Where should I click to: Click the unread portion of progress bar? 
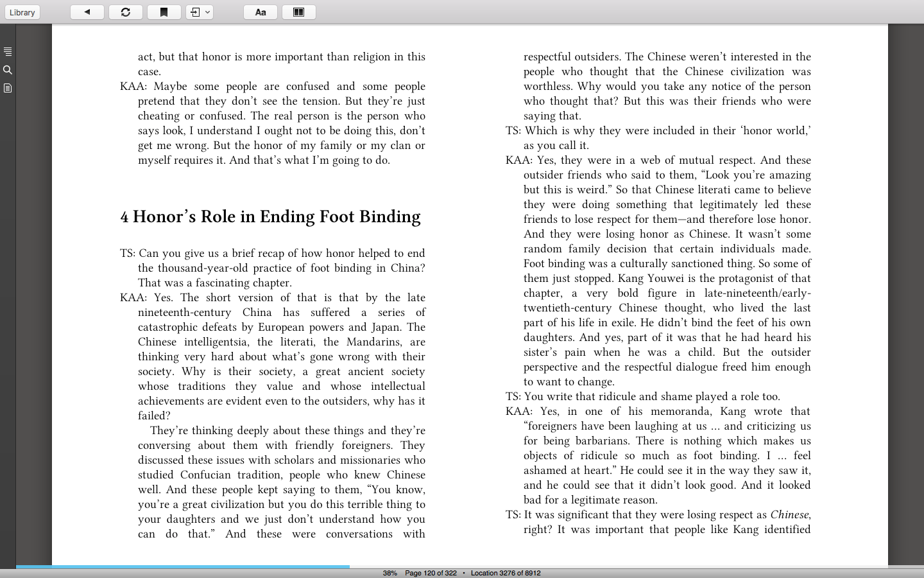619,566
